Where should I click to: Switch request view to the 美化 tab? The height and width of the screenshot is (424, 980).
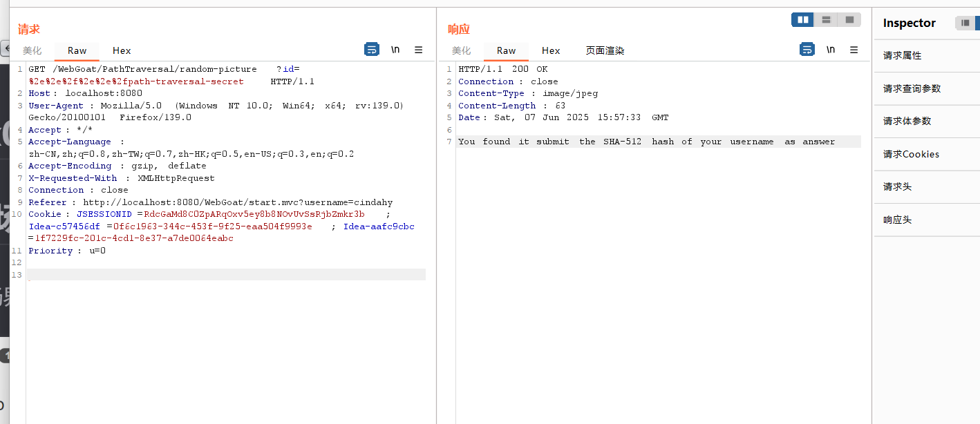tap(32, 50)
